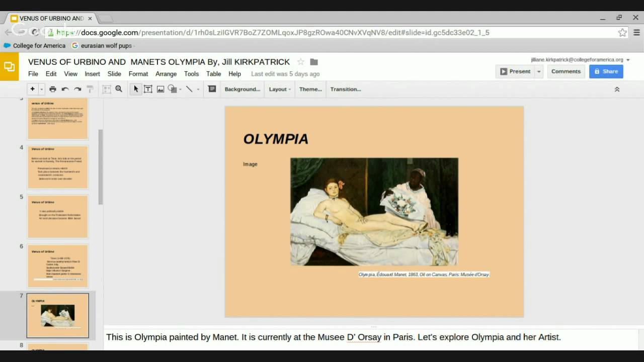644x362 pixels.
Task: Click the zoom to fit icon
Action: (107, 89)
